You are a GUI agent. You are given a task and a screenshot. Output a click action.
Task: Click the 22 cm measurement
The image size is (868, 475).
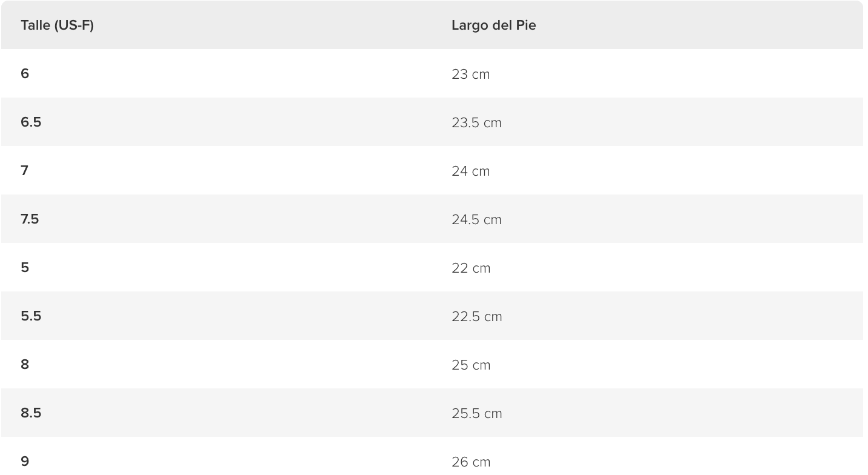471,268
